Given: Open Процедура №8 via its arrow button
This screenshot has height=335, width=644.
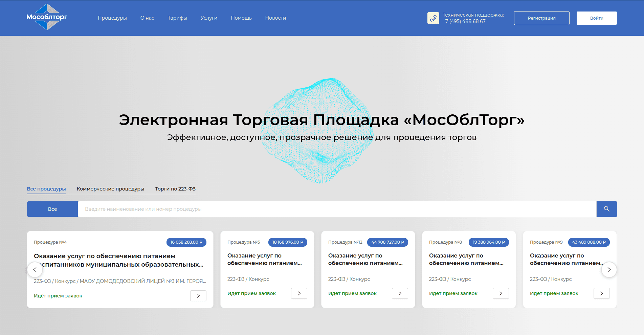Looking at the screenshot, I should [501, 293].
